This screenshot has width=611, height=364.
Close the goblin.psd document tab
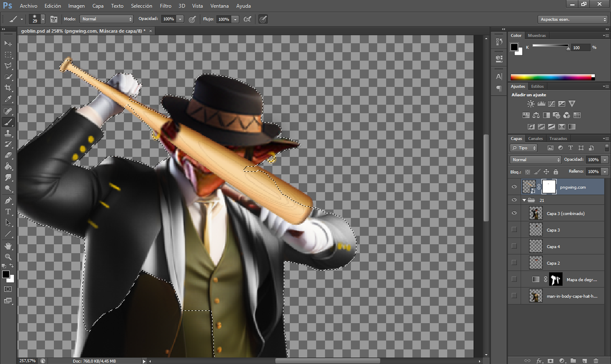[x=151, y=31]
